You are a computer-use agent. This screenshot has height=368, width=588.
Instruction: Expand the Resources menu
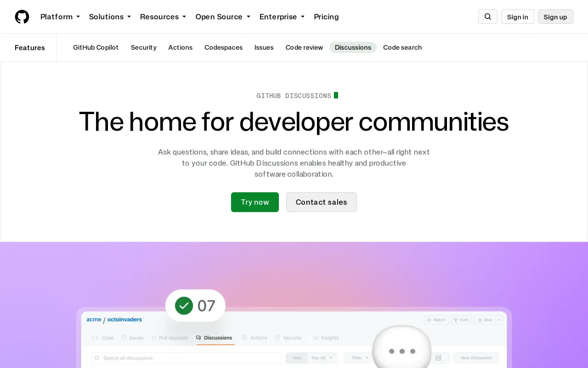pos(163,17)
